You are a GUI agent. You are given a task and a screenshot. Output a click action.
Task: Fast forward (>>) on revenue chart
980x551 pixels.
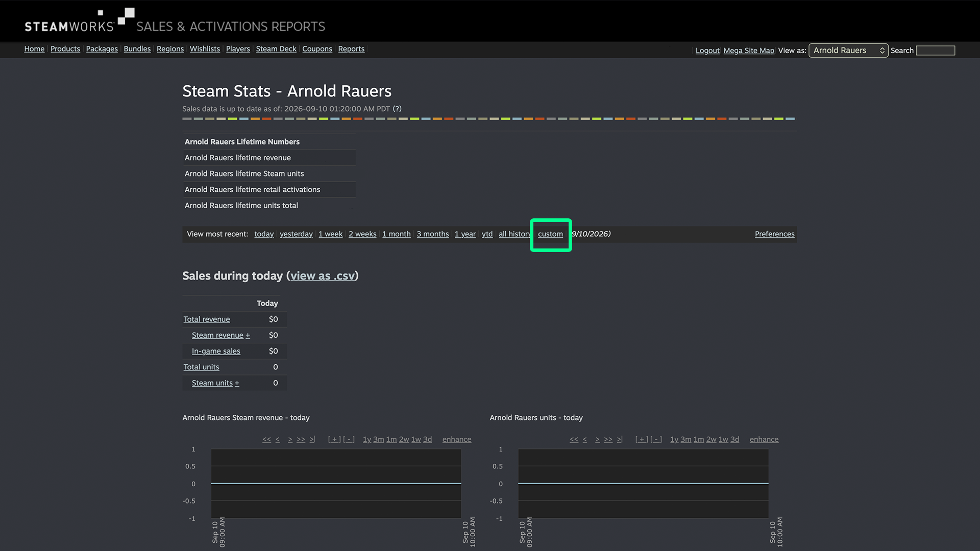point(301,439)
